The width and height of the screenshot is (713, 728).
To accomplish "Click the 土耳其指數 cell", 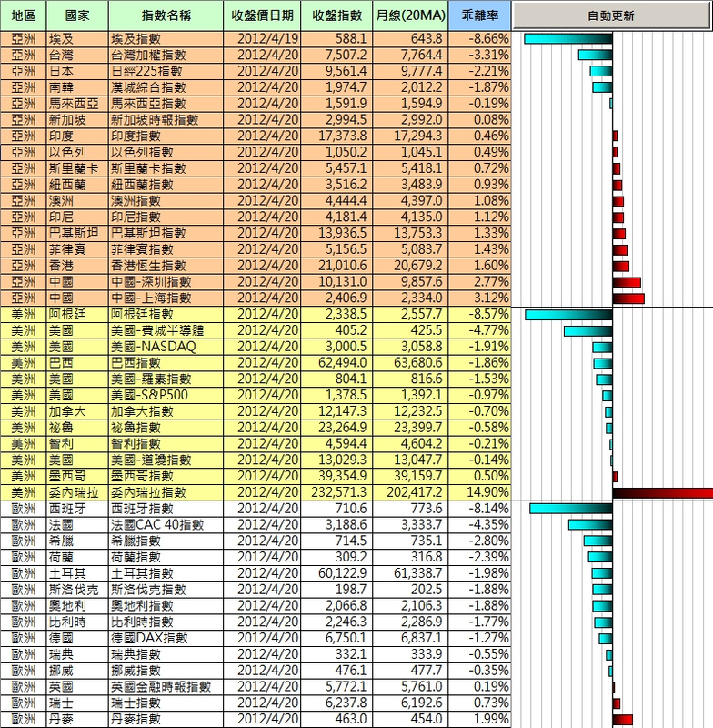I will point(166,573).
